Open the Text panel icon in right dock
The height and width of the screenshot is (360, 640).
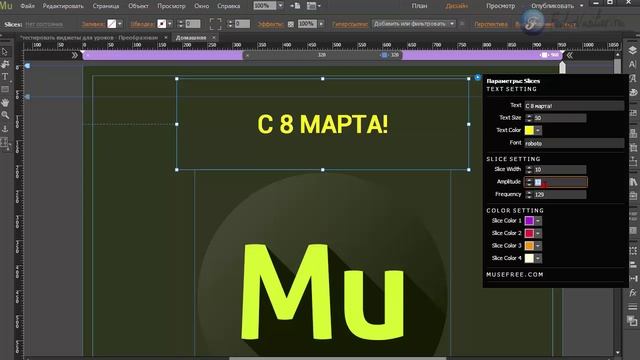(632, 64)
